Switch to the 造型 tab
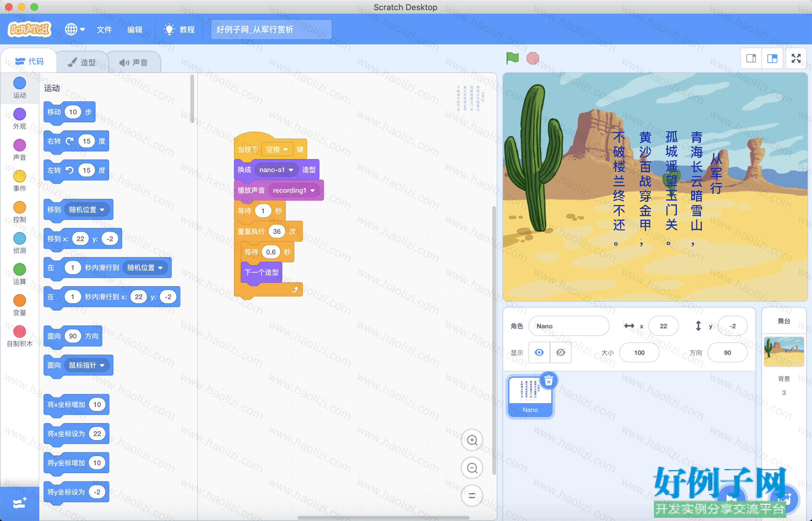This screenshot has height=521, width=812. tap(82, 62)
